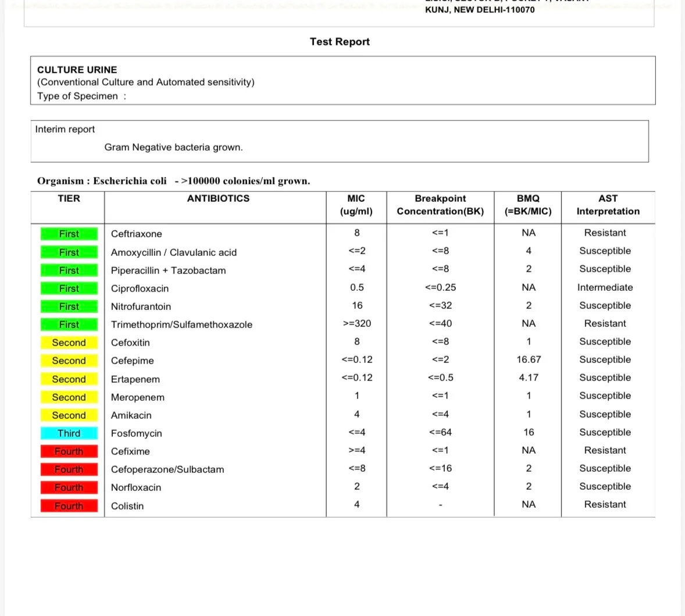Click the green First tier badge for Ceftriaxone
This screenshot has height=616, width=685.
click(x=69, y=234)
